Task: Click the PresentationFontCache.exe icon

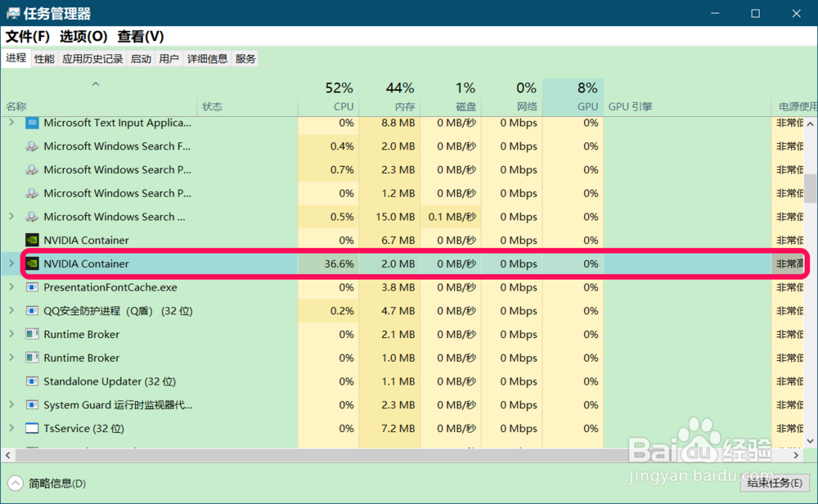Action: 32,287
